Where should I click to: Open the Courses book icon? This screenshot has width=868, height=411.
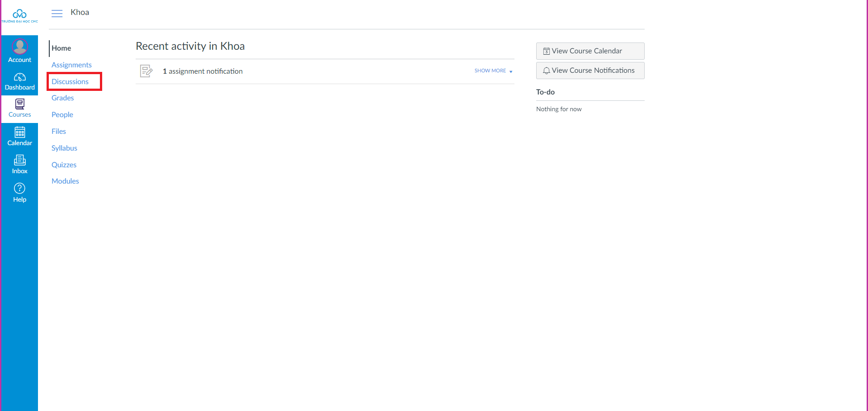pos(19,104)
